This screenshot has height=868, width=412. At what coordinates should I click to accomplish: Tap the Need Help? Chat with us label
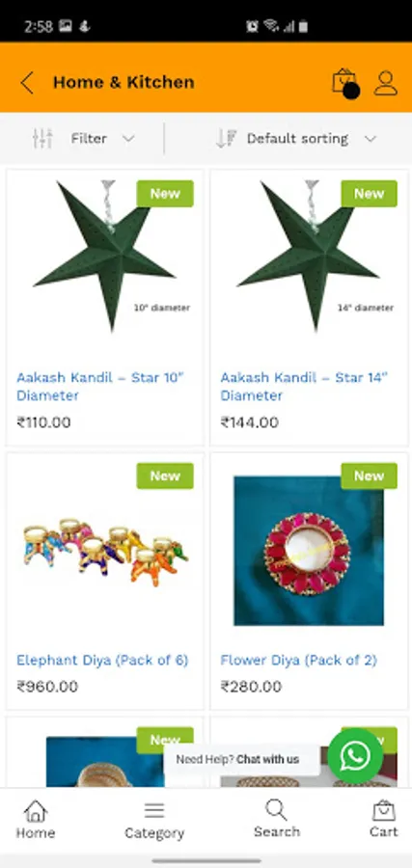[237, 760]
